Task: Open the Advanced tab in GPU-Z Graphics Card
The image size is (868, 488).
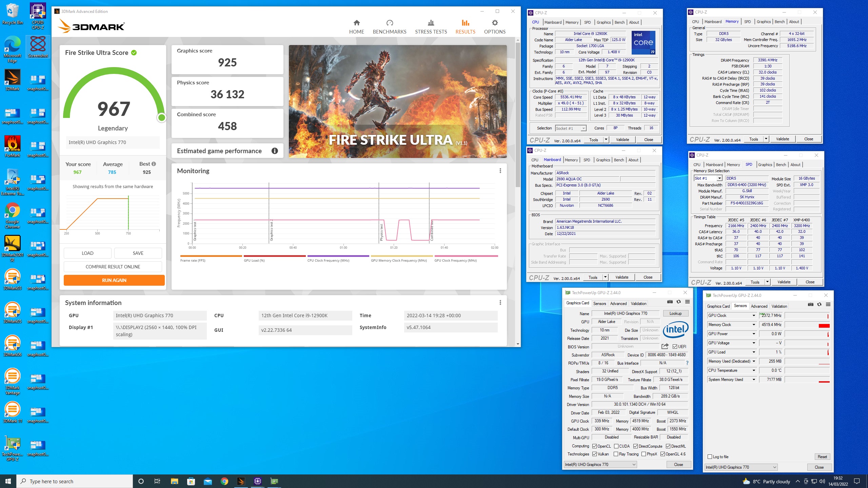Action: point(618,304)
